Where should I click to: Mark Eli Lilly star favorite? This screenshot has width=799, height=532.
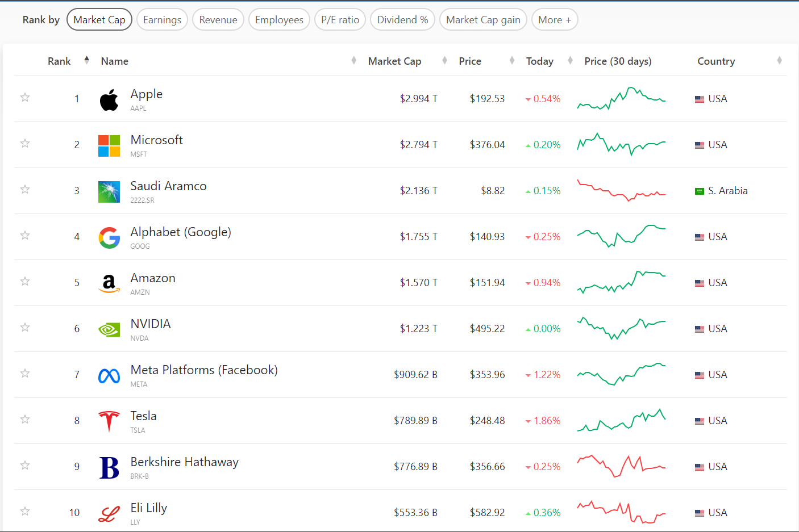25,512
